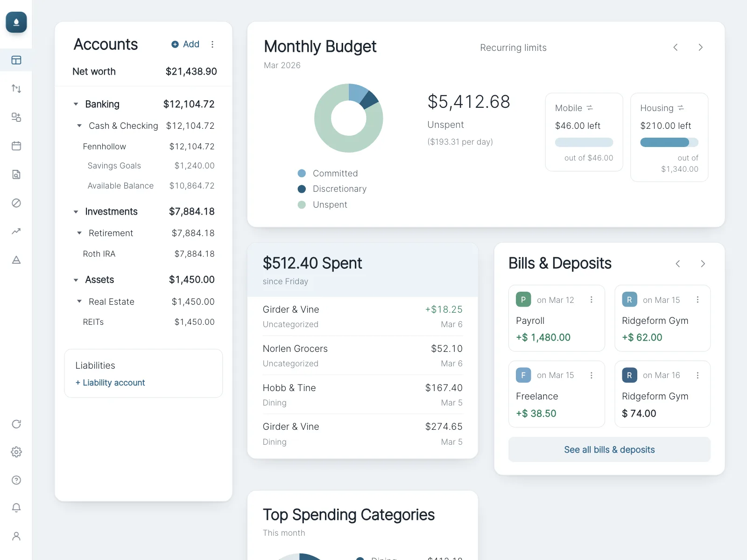Viewport: 747px width, 560px height.
Task: Open the Mar 16 Ridgeform Gym card menu
Action: click(698, 375)
